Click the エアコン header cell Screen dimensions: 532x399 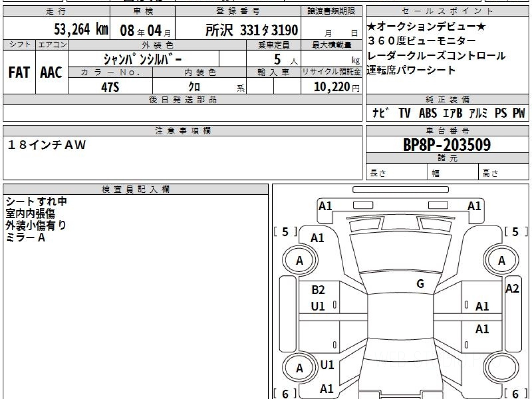[51, 45]
